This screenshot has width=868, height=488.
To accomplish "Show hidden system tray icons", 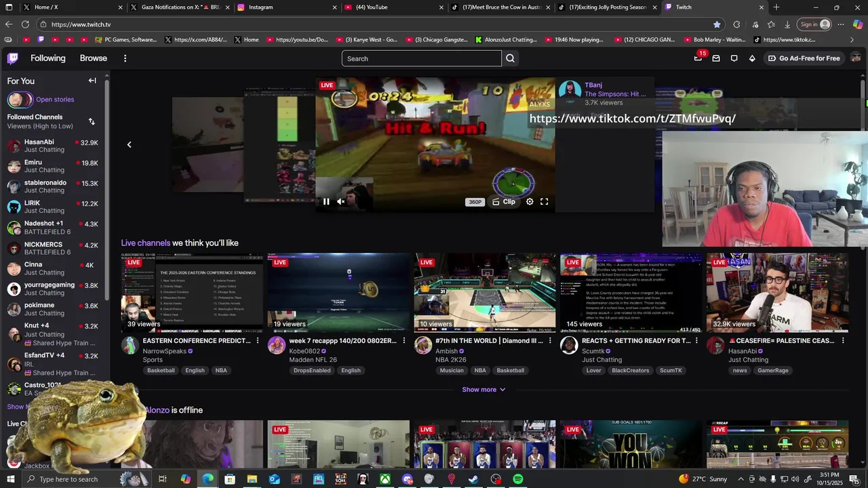I will click(x=741, y=479).
